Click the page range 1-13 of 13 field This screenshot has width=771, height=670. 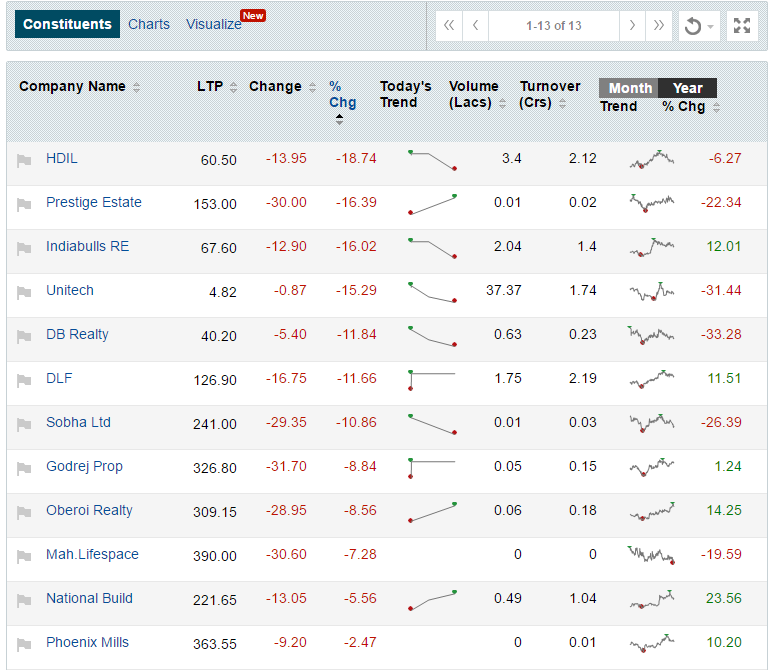coord(553,26)
